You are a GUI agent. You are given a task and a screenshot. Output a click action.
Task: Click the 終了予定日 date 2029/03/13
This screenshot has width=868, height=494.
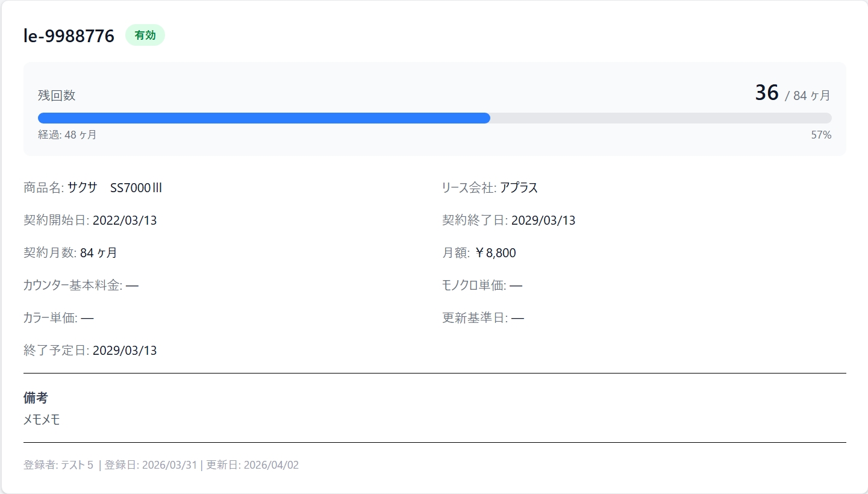coord(125,350)
